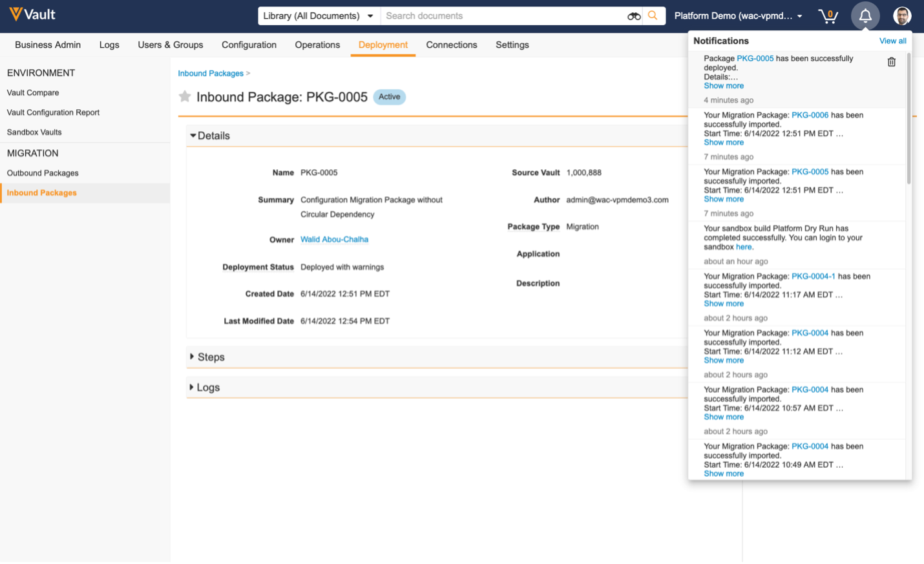Open the Walid Abou-Chalha owner link

[334, 240]
